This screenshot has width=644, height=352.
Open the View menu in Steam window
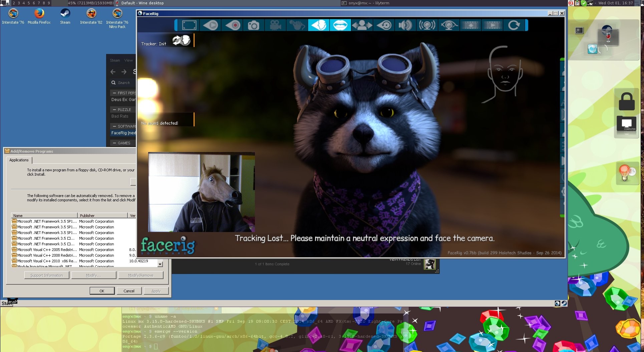128,60
